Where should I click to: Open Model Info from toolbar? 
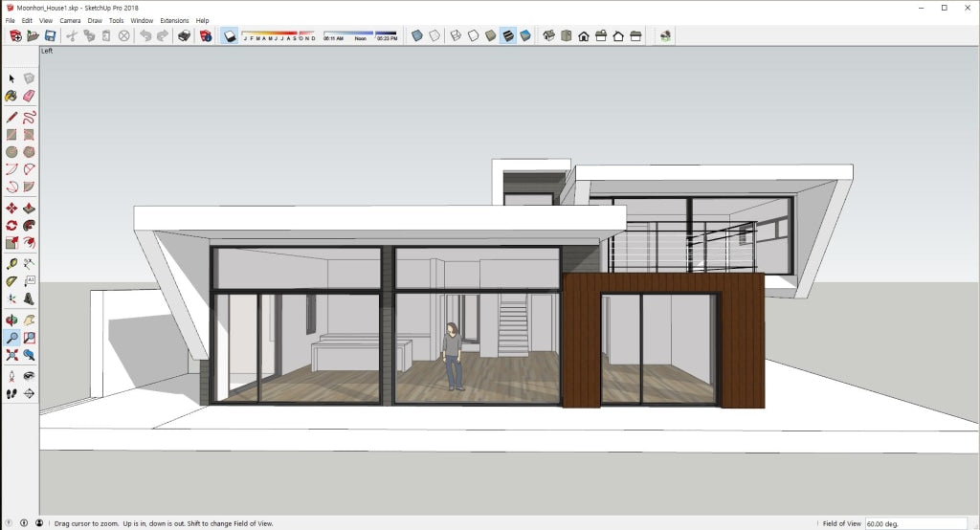pos(206,36)
